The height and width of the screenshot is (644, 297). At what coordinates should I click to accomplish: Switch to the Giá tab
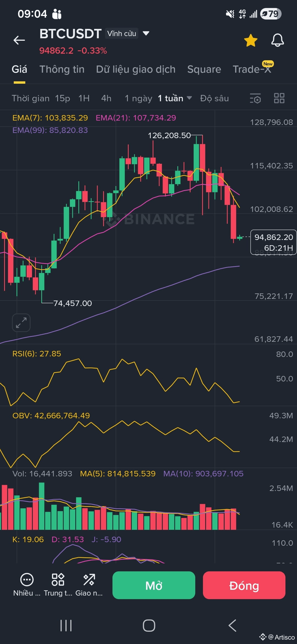click(x=19, y=69)
